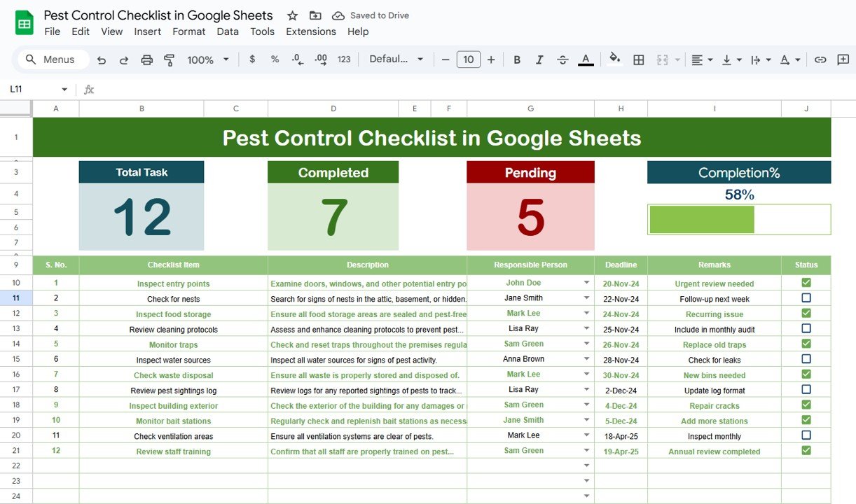Image resolution: width=856 pixels, height=504 pixels.
Task: Click the Redo arrow
Action: 124,60
